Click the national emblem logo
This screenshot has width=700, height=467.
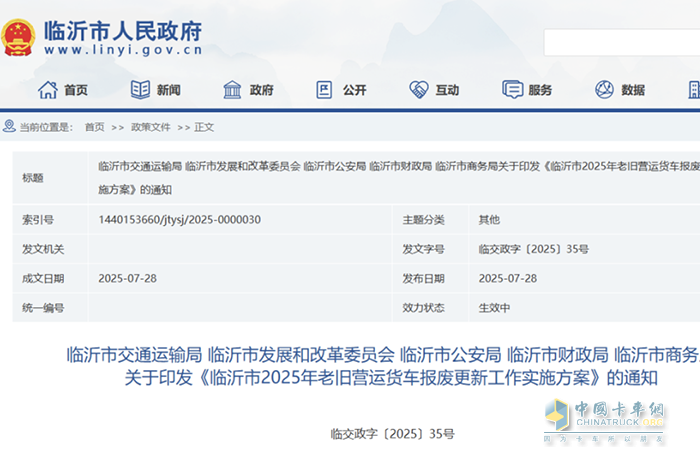(18, 38)
